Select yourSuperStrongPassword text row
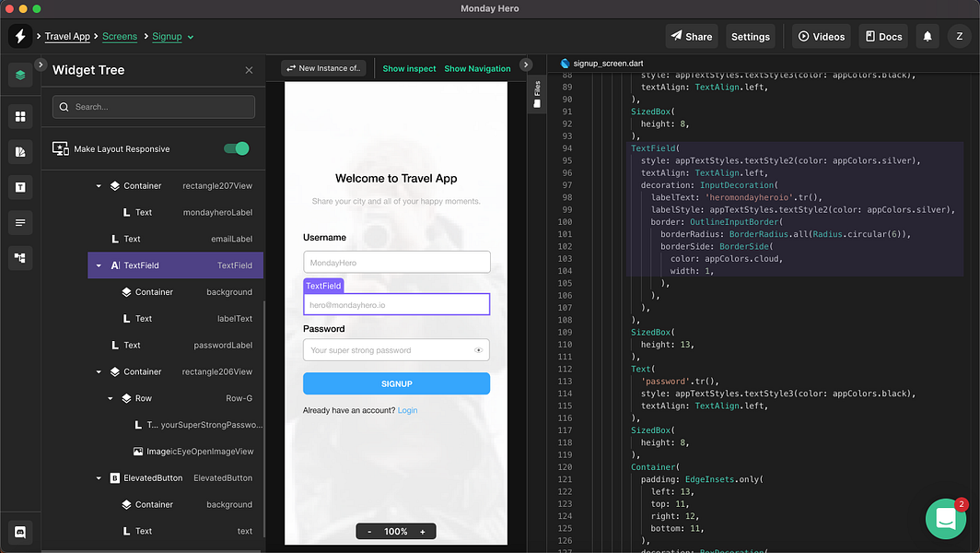The image size is (980, 553). point(175,425)
